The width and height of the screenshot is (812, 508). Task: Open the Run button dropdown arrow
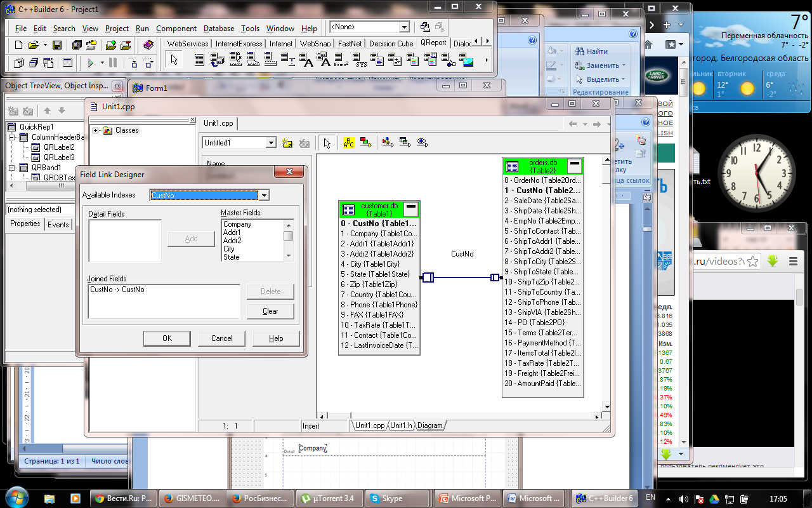(x=101, y=63)
